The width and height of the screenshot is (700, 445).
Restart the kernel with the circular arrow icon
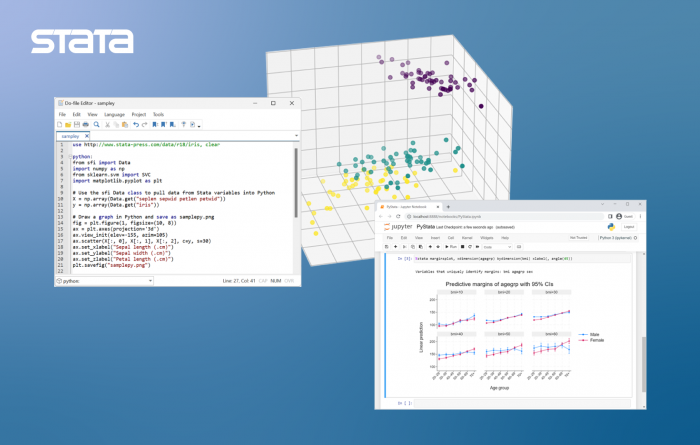click(x=470, y=247)
